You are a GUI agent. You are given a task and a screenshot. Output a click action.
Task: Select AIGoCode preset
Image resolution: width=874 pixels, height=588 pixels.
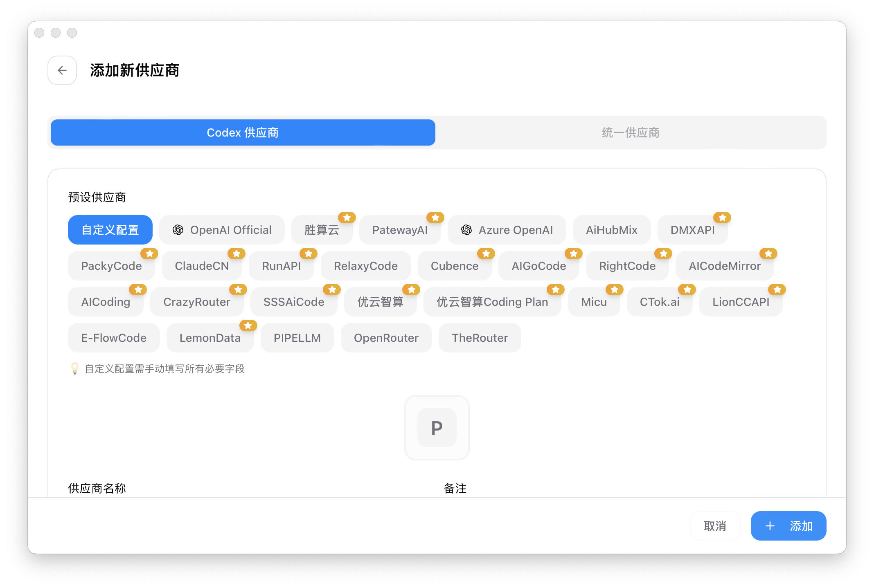coord(539,266)
